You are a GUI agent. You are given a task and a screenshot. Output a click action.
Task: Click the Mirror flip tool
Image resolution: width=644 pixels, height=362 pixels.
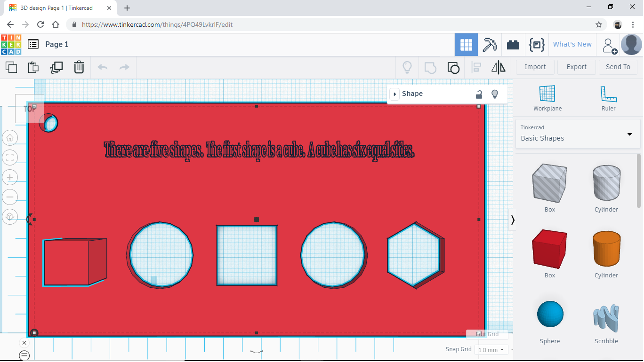(x=498, y=67)
